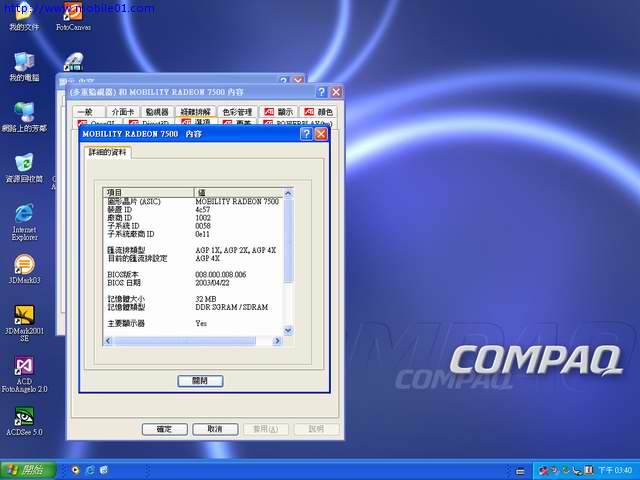Click the taskbar clock showing 下午 03:40
The height and width of the screenshot is (480, 640).
click(x=615, y=471)
